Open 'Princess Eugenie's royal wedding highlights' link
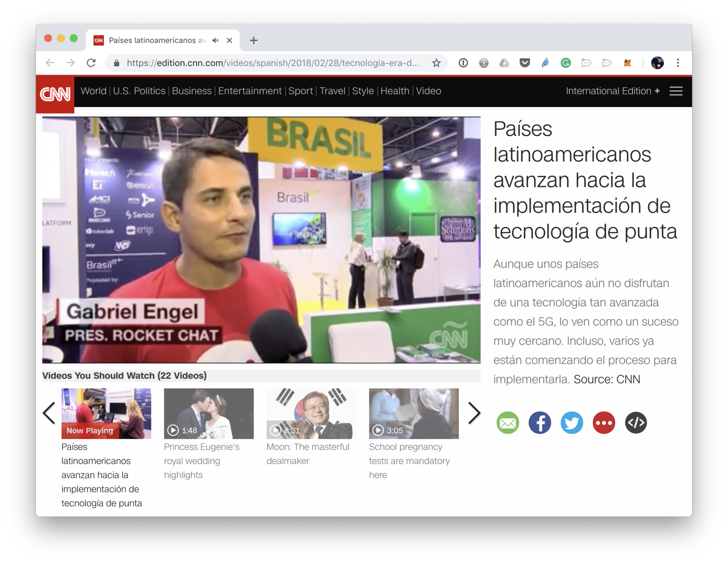The height and width of the screenshot is (564, 728). click(202, 461)
